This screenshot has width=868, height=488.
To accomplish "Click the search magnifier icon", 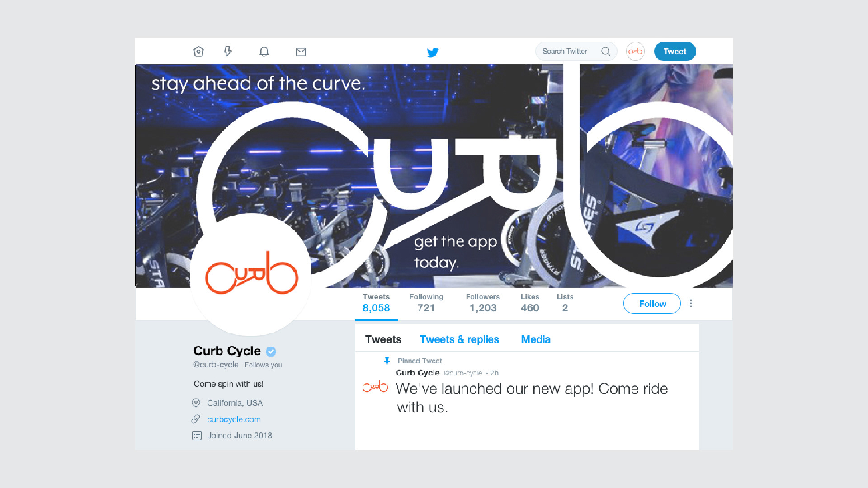I will [606, 52].
